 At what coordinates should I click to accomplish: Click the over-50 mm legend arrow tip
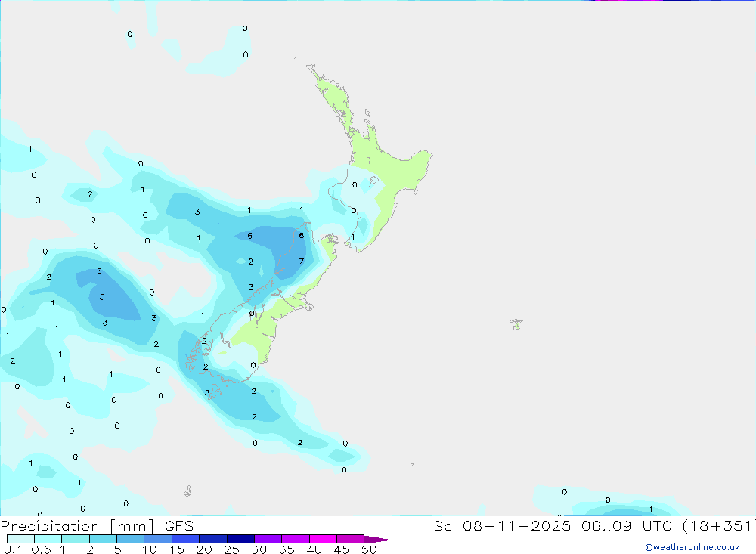point(379,539)
